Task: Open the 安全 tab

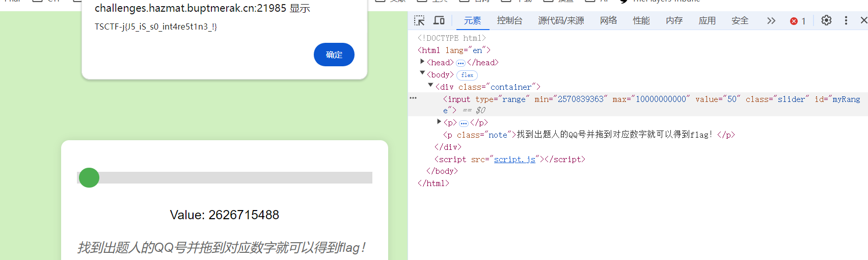Action: click(740, 20)
